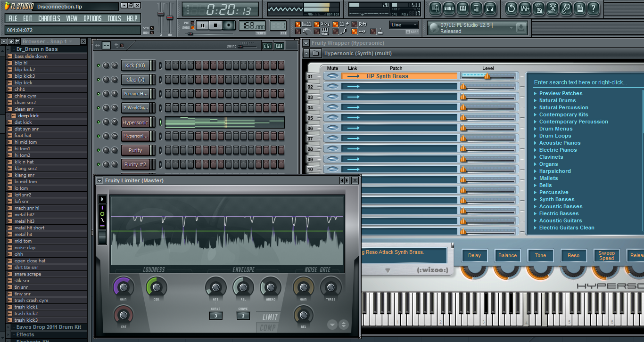
Task: Toggle mute light on Clap channel
Action: point(99,80)
